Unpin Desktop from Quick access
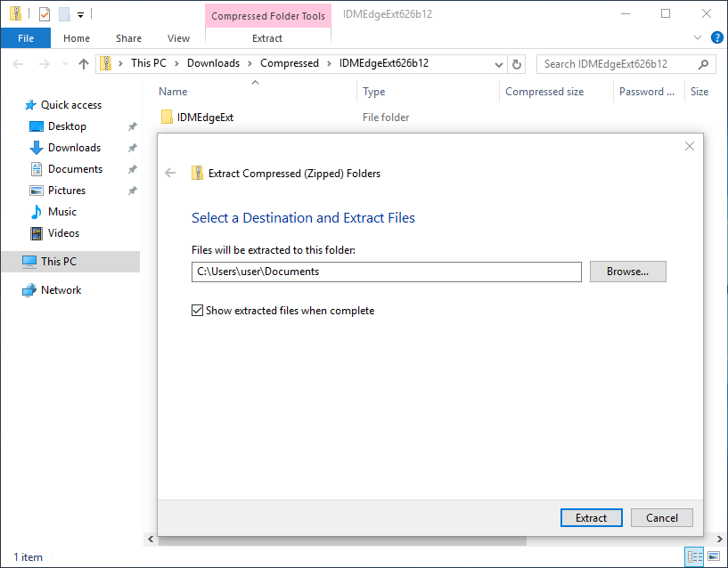Viewport: 728px width, 568px height. point(131,126)
